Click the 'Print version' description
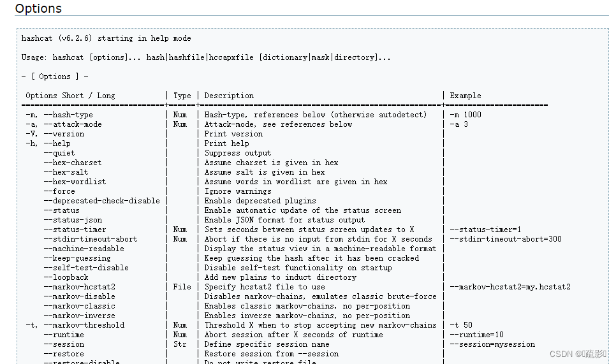The height and width of the screenshot is (364, 616). (233, 134)
